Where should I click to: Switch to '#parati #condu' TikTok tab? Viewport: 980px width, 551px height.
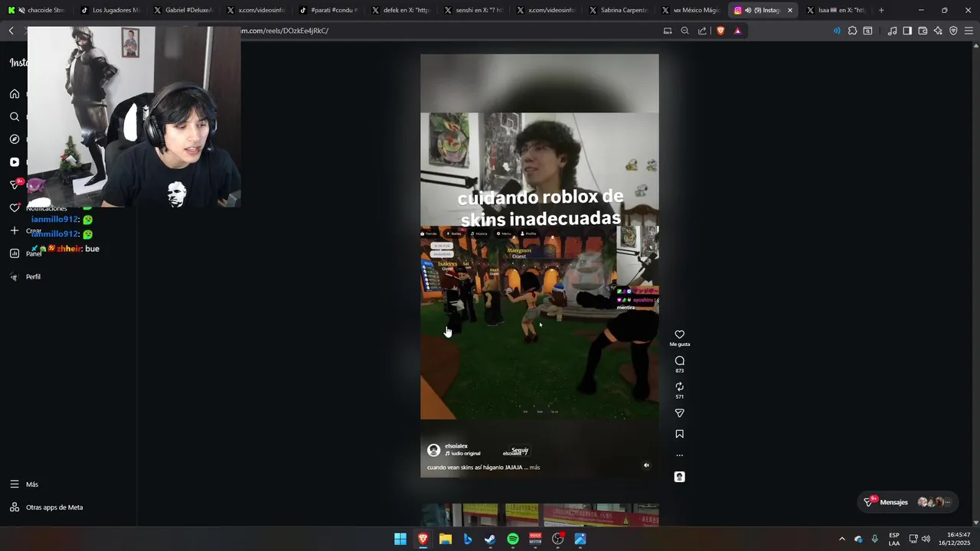click(328, 10)
